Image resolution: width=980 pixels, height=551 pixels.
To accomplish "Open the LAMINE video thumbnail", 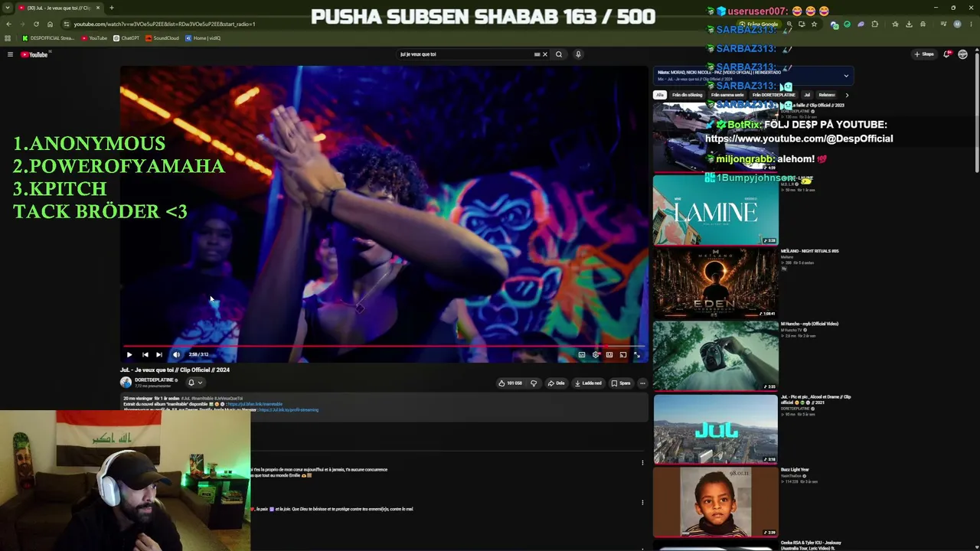I will [716, 210].
